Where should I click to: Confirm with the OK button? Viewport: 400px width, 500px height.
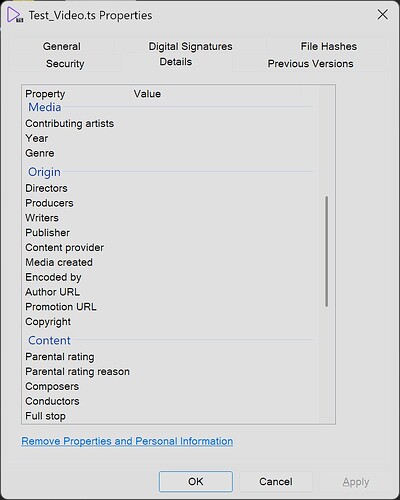click(x=196, y=481)
